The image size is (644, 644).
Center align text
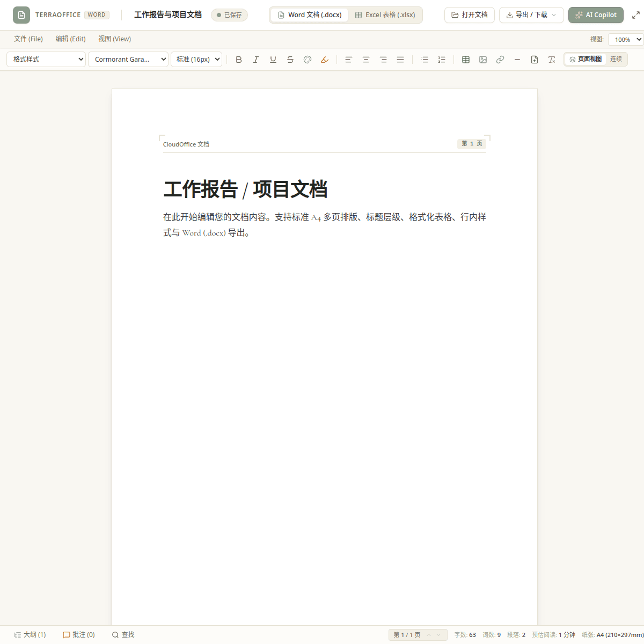pos(366,60)
